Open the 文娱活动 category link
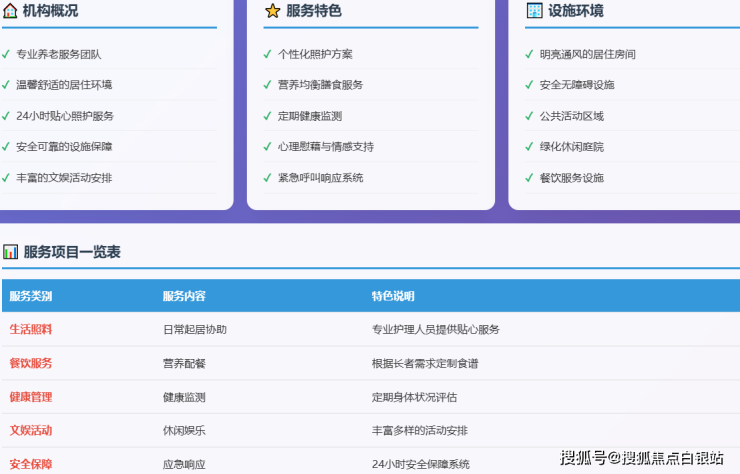Screen dimensions: 740x474 (31, 431)
